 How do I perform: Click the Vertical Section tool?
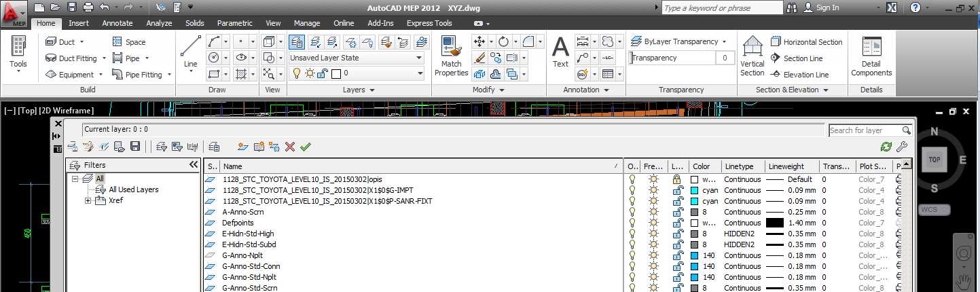tap(752, 56)
